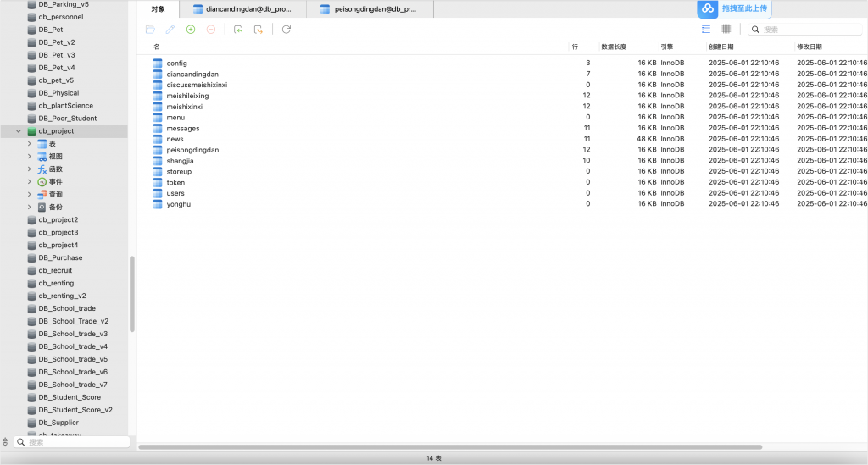868x465 pixels.
Task: Click the 函数 fx icon in sidebar
Action: [x=42, y=169]
